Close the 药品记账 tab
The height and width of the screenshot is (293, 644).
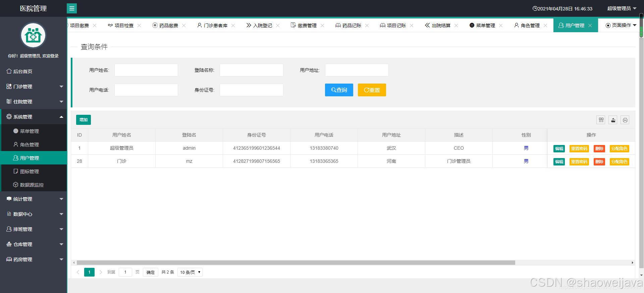pyautogui.click(x=367, y=25)
